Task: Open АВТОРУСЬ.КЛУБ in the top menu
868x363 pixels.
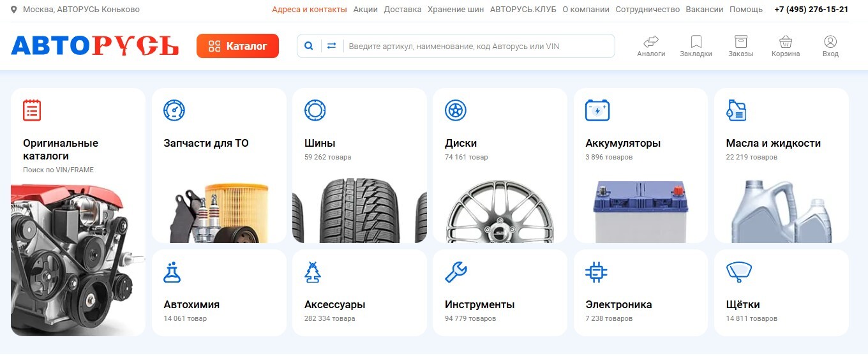Action: point(523,10)
